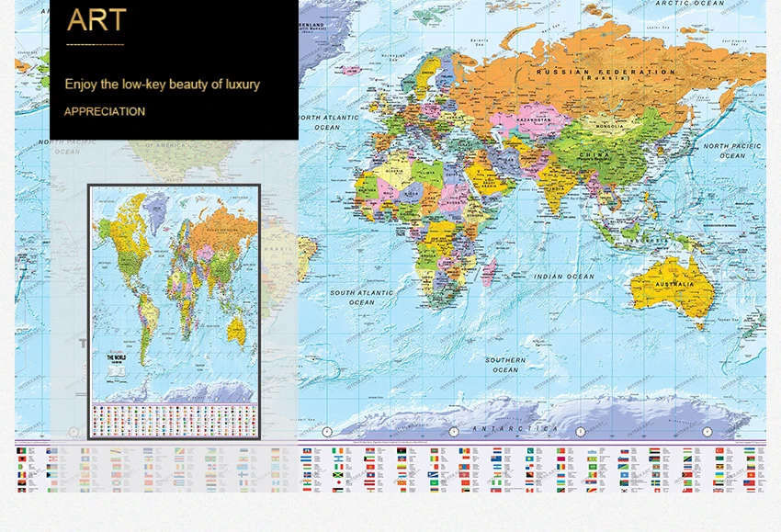The image size is (781, 532).
Task: Click the "CHINA" label on the map
Action: click(x=594, y=155)
